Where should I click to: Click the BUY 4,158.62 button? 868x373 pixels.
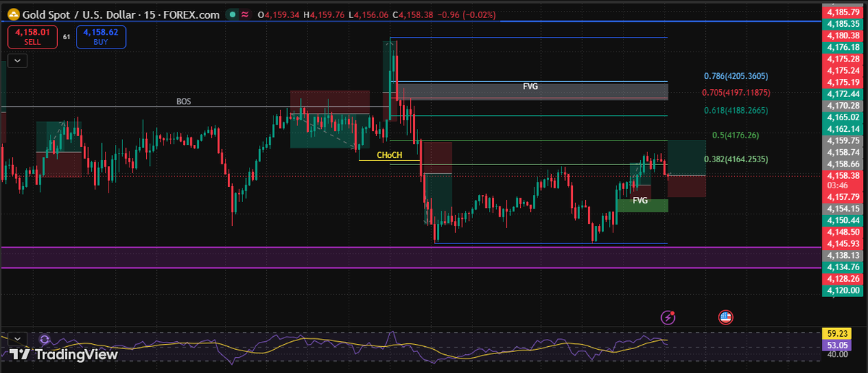101,36
